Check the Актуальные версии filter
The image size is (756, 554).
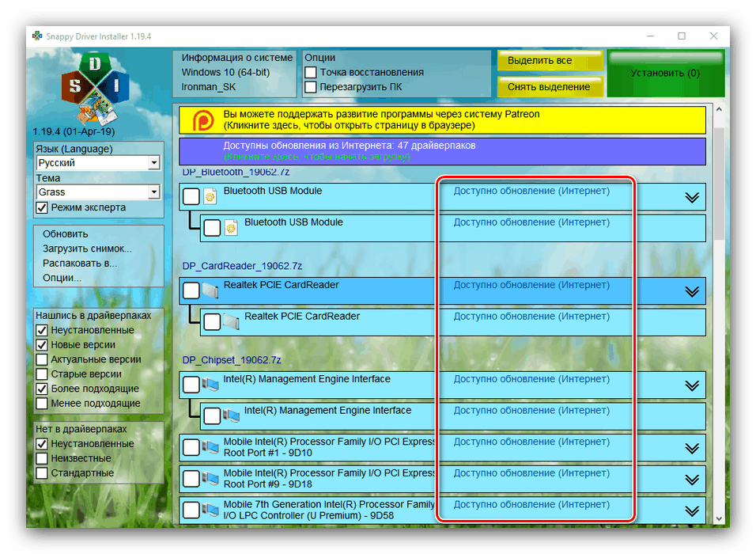pos(42,359)
